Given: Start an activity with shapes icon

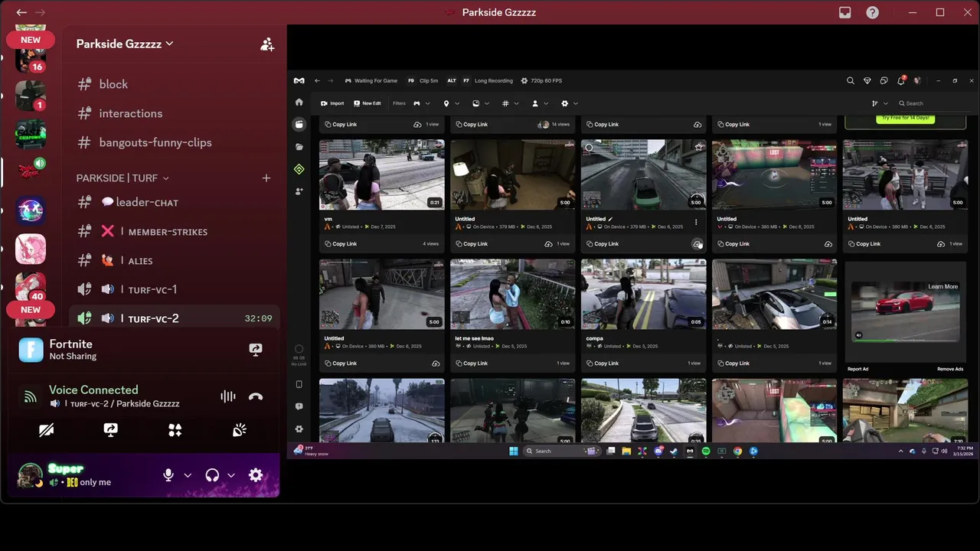Looking at the screenshot, I should tap(175, 430).
